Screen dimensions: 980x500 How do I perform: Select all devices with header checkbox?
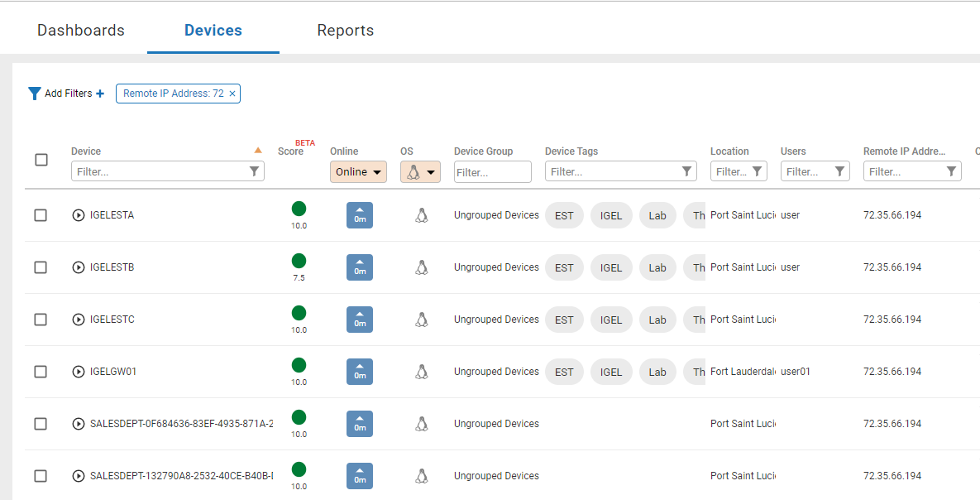[x=41, y=160]
